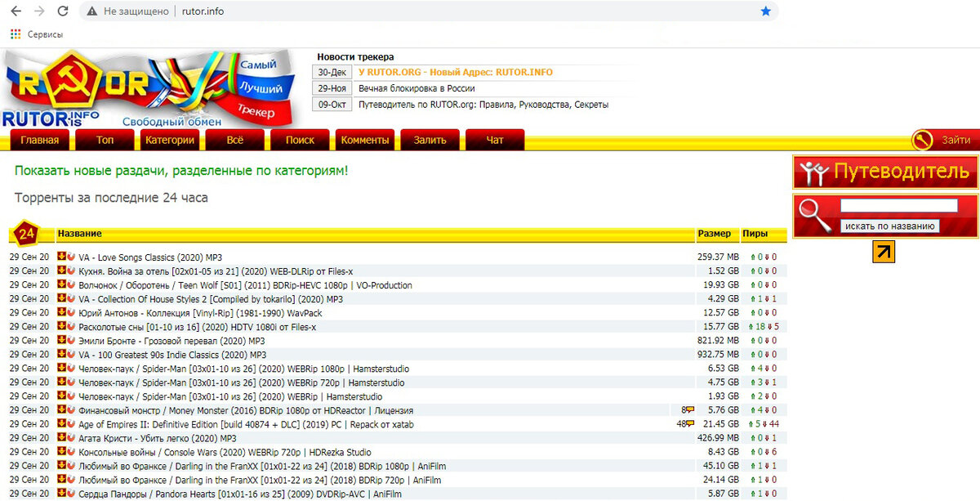Open the Всё menu tab
This screenshot has width=980, height=501.
coord(235,140)
